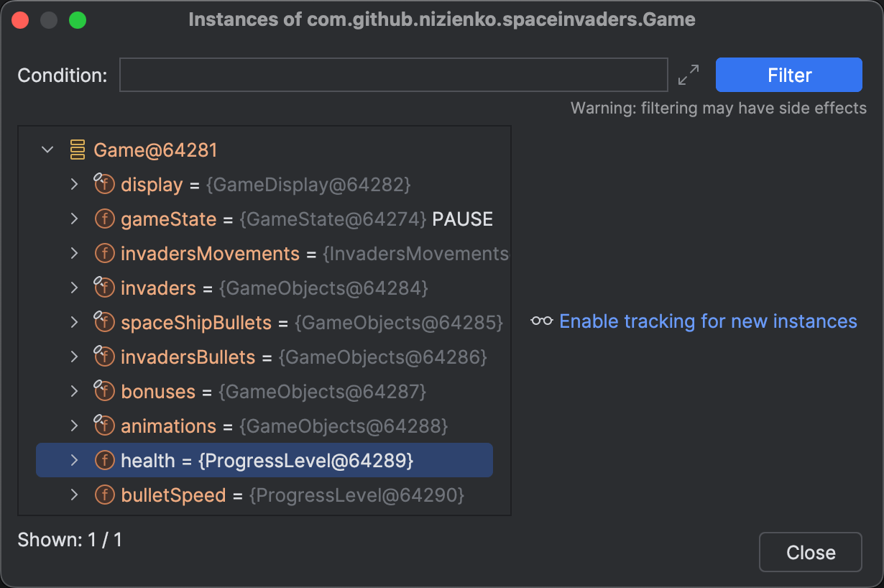Screen dimensions: 884x588
Task: Click the 'Shown: 1 / 1' status text
Action: pyautogui.click(x=70, y=540)
